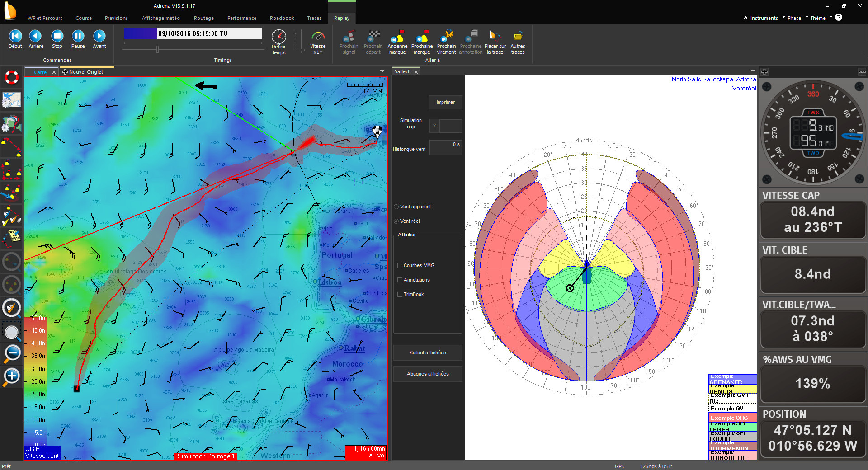Click the Arrière rewind button
The width and height of the screenshot is (868, 470).
(x=36, y=39)
